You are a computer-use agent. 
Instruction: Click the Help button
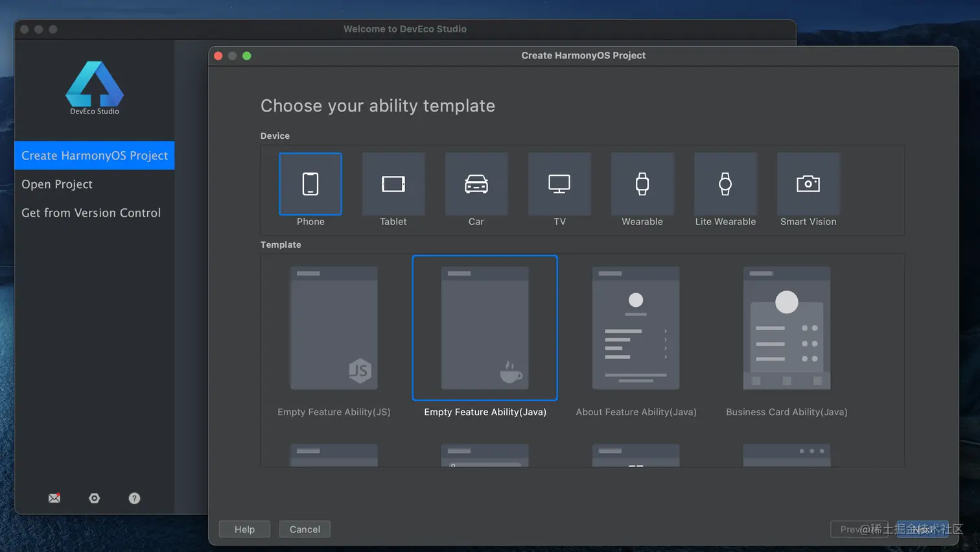[x=244, y=529]
